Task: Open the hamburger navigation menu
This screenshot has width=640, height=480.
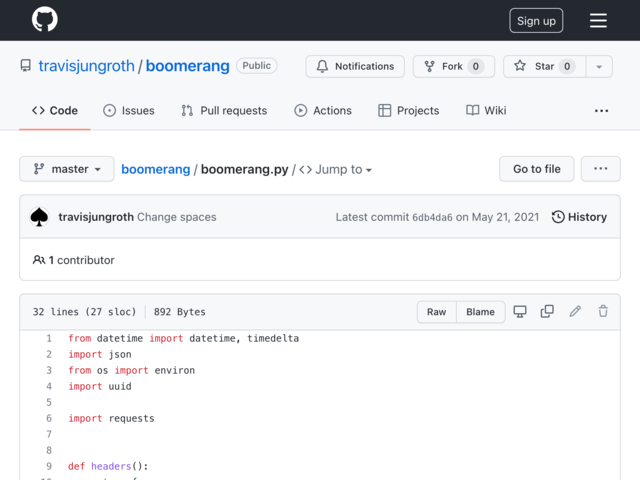Action: [598, 20]
